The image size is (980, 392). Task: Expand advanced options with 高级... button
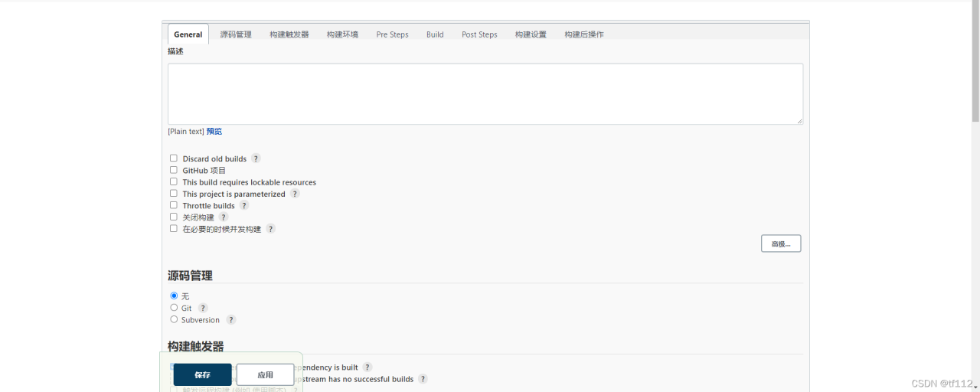pyautogui.click(x=781, y=243)
